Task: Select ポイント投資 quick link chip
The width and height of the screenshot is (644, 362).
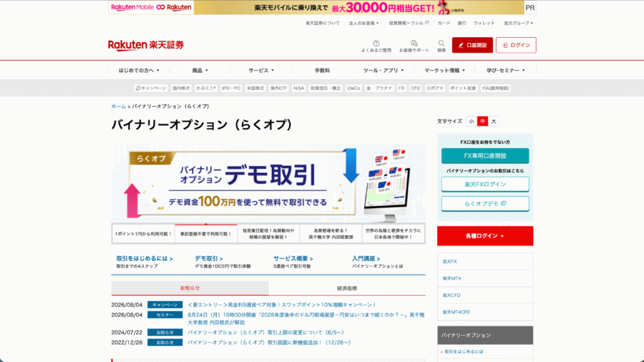Action: (463, 88)
